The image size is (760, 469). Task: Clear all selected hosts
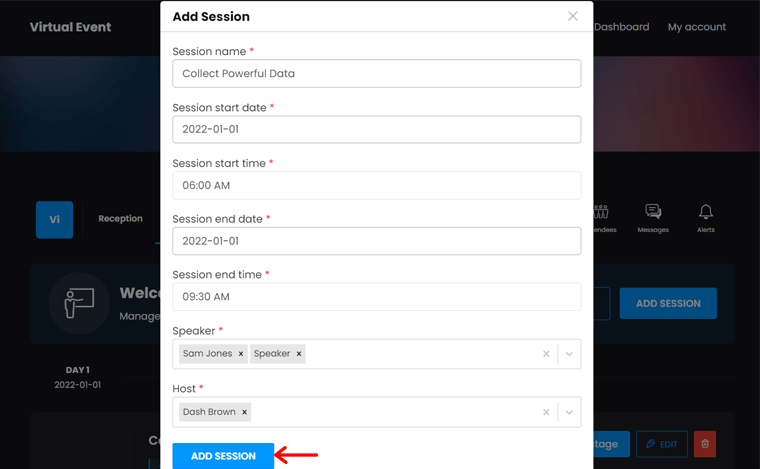pos(546,412)
